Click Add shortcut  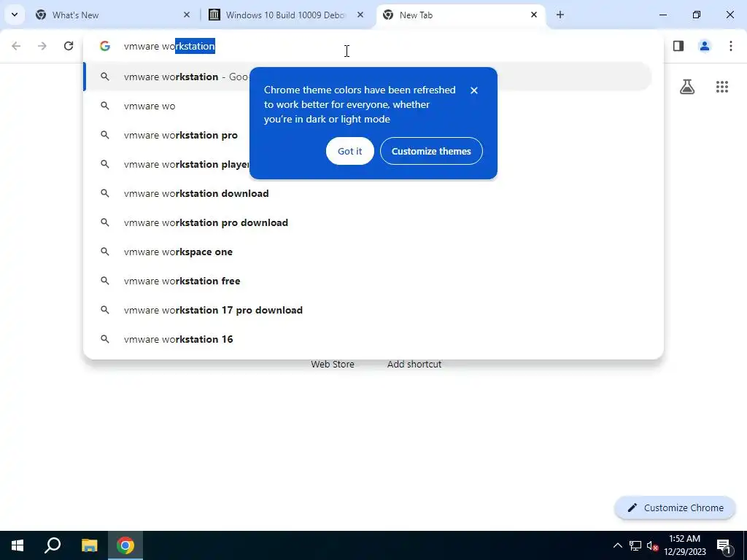tap(414, 364)
